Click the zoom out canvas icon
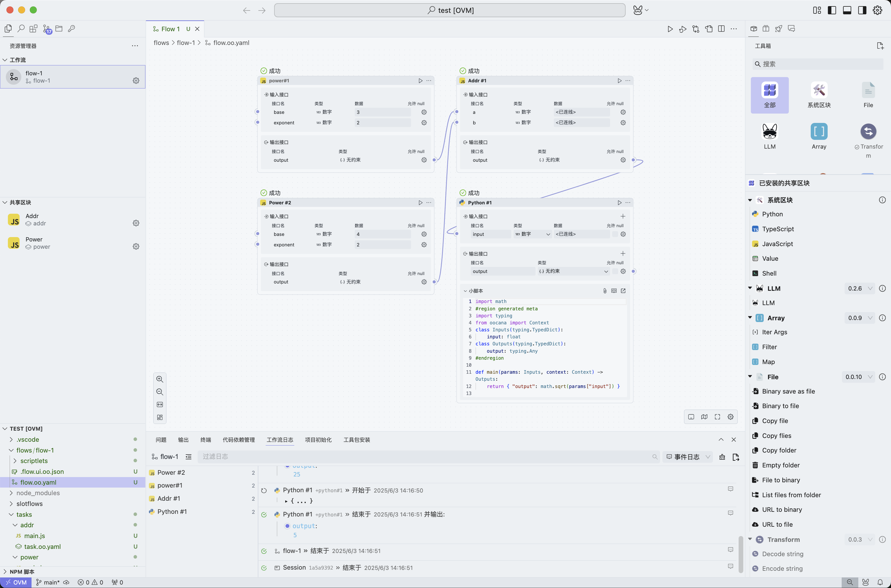891x588 pixels. pos(160,392)
